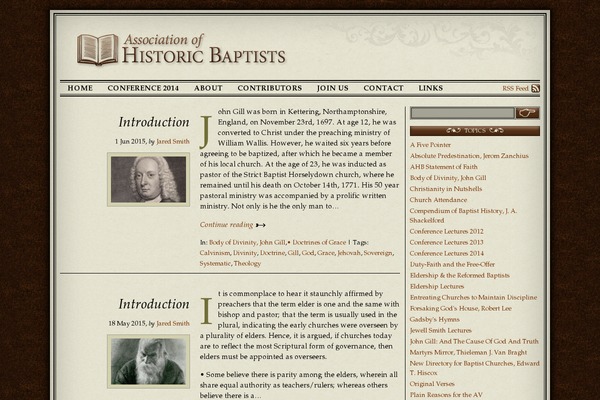The image size is (600, 400).
Task: Focus the sidebar search field
Action: [462, 113]
